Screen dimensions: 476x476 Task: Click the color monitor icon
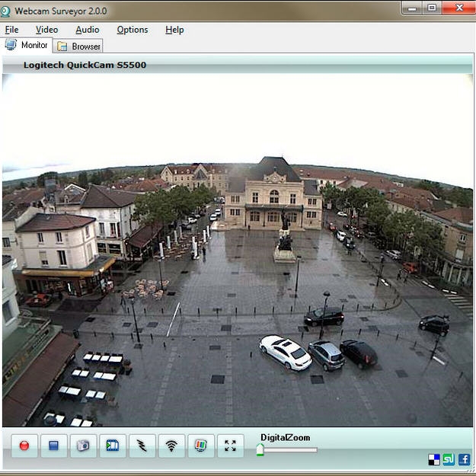[201, 446]
